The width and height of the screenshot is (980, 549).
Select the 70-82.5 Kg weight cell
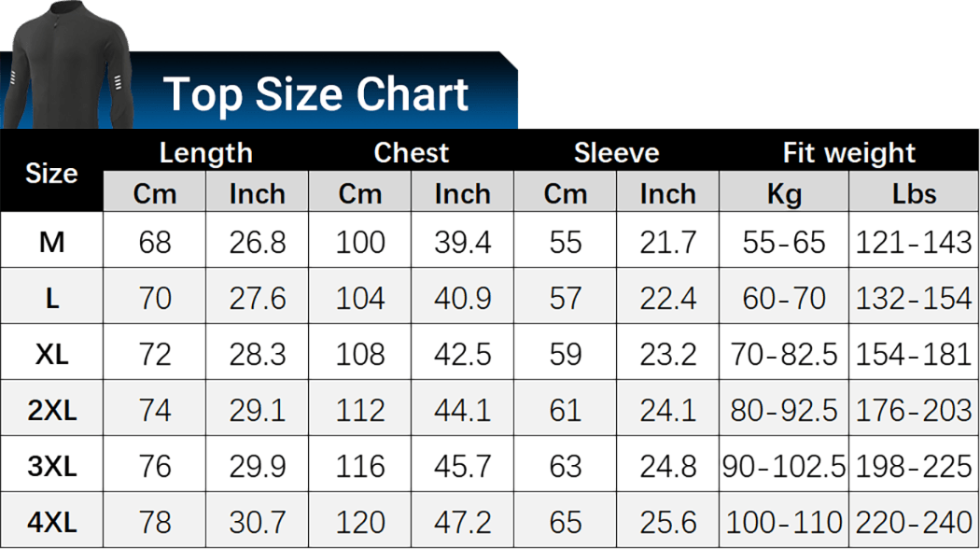(x=784, y=354)
